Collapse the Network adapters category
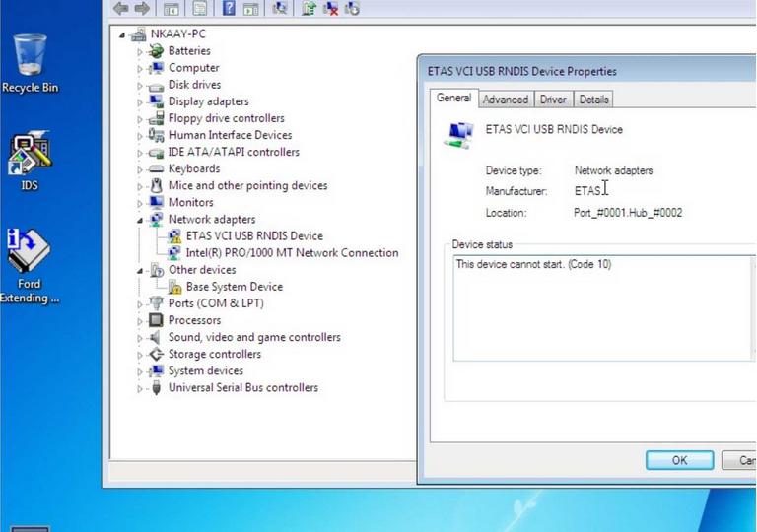 [140, 220]
